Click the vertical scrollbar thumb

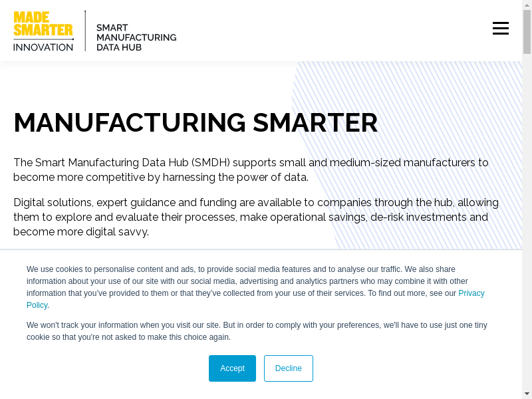[x=527, y=32]
